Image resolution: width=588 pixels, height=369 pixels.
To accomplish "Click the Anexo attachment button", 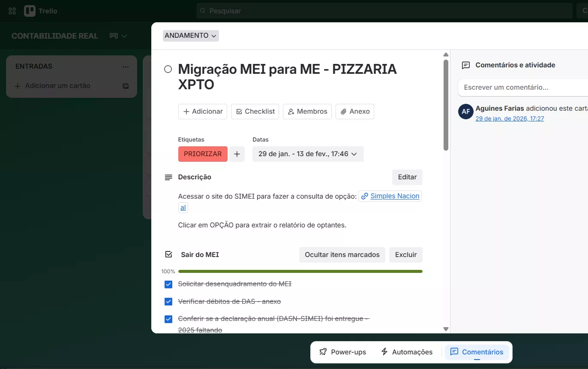I will pyautogui.click(x=355, y=112).
